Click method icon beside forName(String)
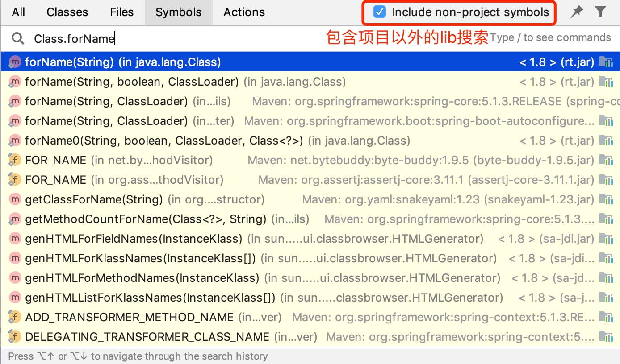Viewport: 620px width, 364px height. [15, 62]
